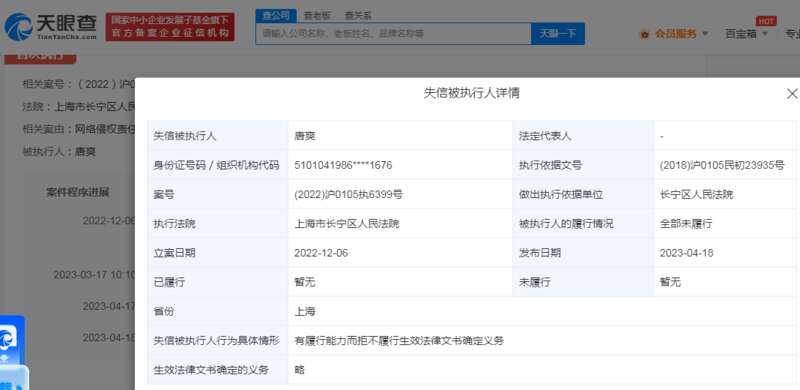Click the 2023-03-17 timeline entry in background
800x390 pixels.
94,275
